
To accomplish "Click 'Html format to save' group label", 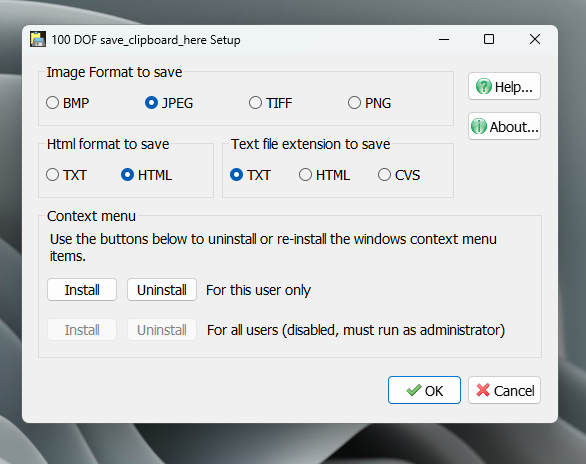I will pos(108,144).
